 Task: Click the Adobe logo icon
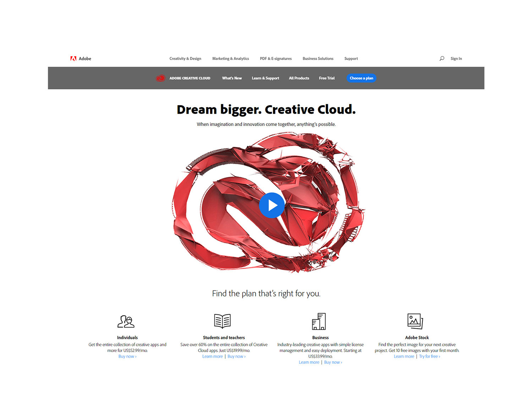pyautogui.click(x=73, y=59)
